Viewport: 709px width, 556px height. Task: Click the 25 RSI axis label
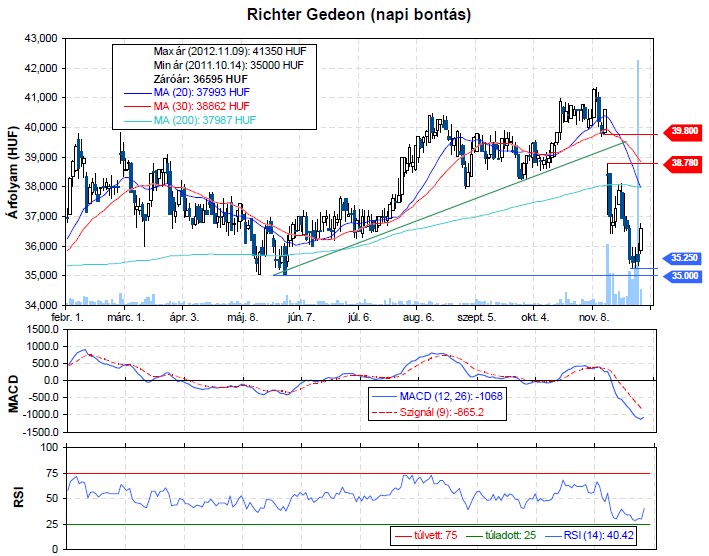52,524
